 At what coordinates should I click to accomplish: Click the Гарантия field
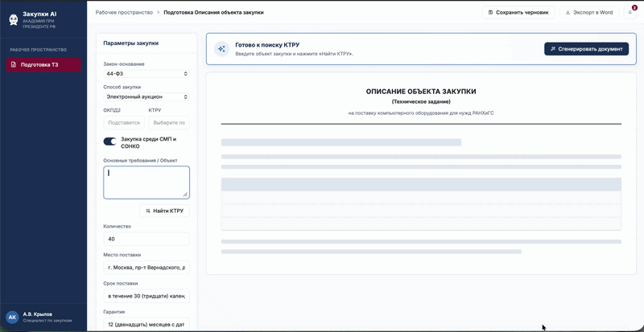147,324
